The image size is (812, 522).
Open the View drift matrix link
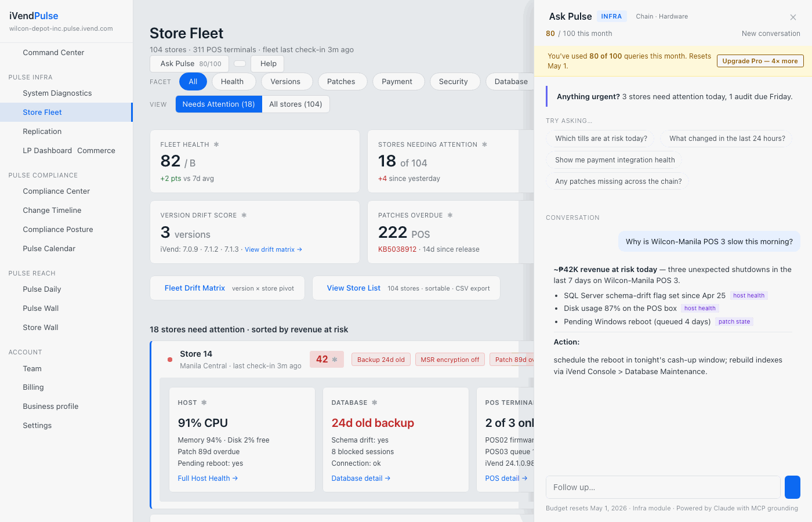[273, 249]
